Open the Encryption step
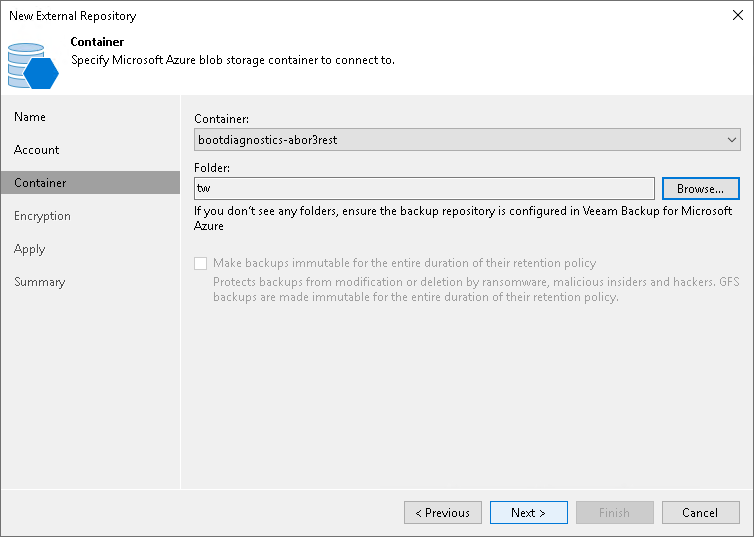 tap(42, 216)
